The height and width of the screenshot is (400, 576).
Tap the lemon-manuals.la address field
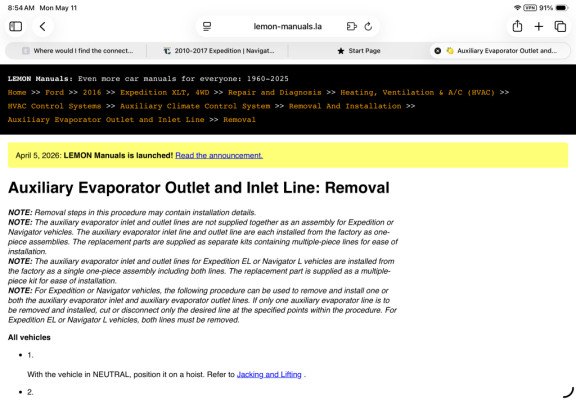coord(288,26)
